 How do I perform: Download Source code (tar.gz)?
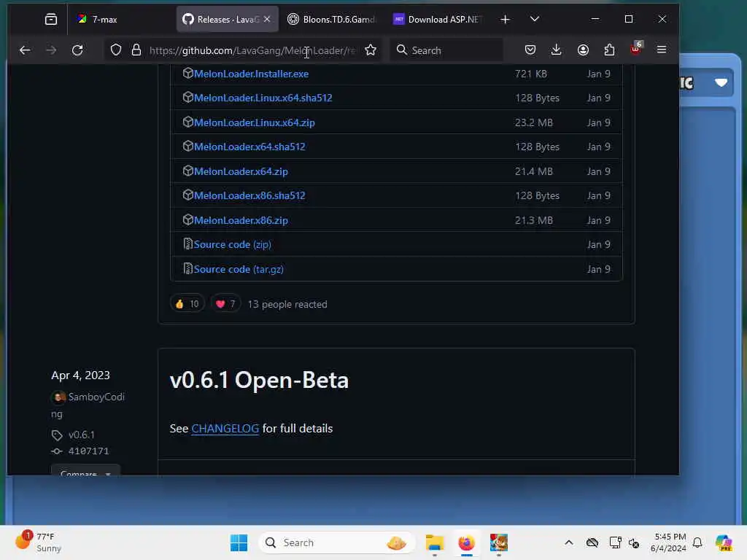(x=239, y=269)
